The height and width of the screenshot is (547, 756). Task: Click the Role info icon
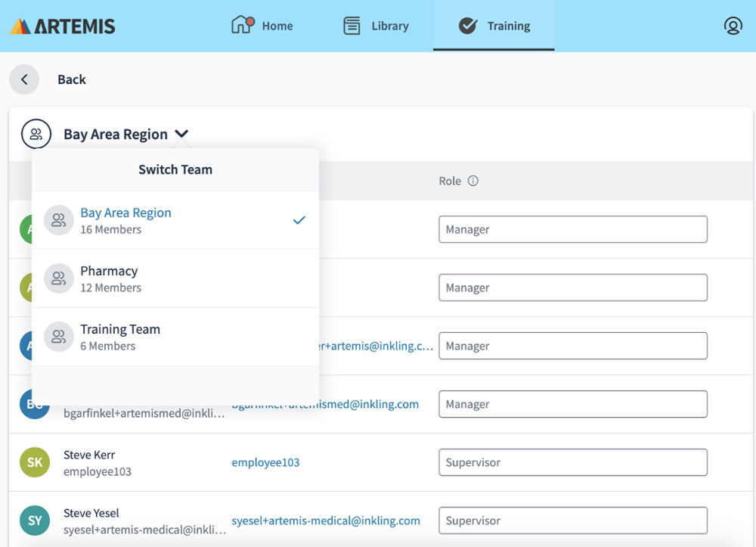click(473, 181)
